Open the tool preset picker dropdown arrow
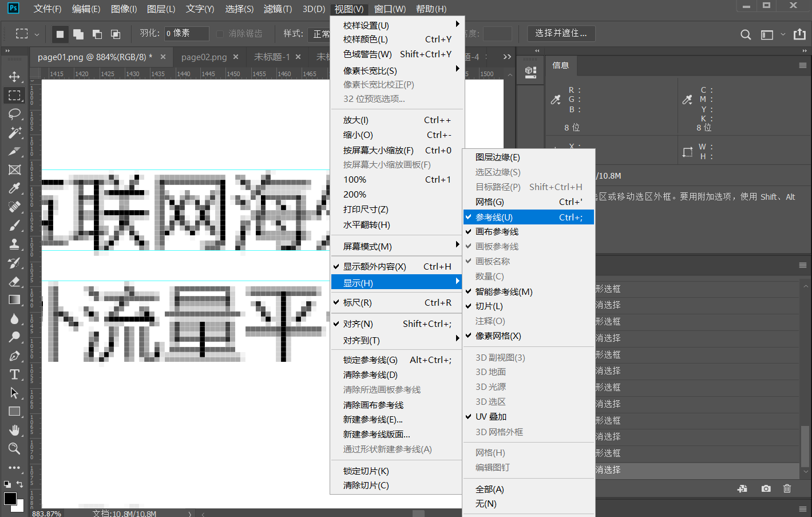This screenshot has width=812, height=517. click(x=37, y=34)
